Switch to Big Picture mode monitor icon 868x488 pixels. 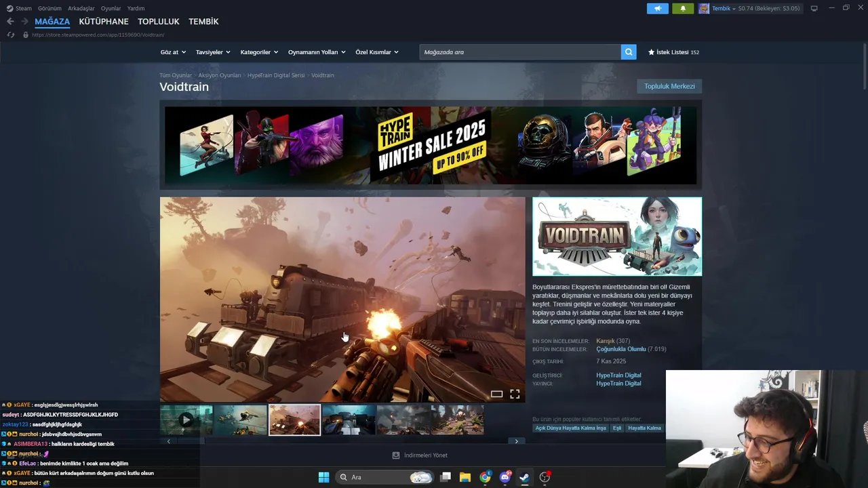coord(814,8)
